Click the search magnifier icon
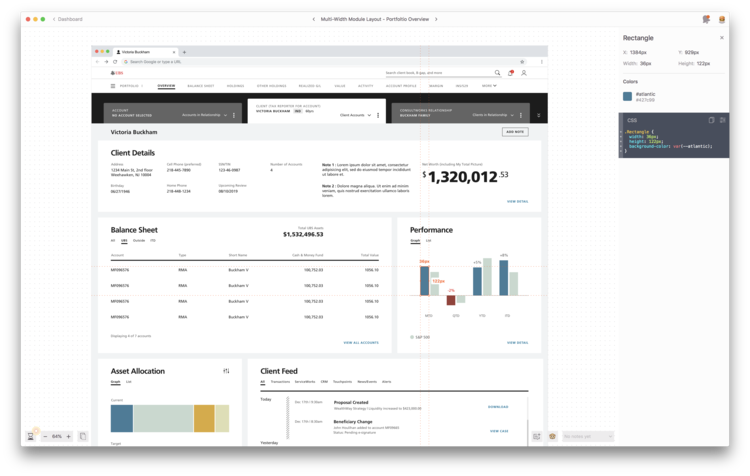750x476 pixels. click(497, 73)
